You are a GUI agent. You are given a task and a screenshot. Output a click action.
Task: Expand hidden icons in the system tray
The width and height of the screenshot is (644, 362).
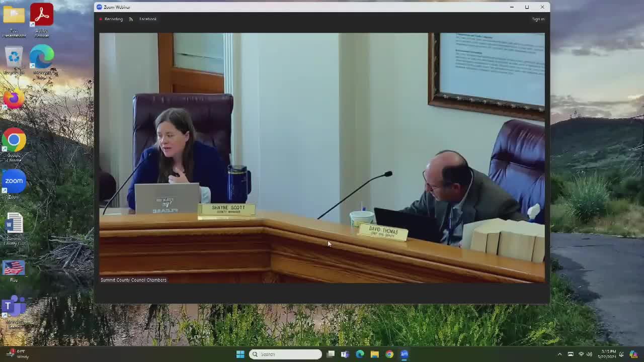560,354
